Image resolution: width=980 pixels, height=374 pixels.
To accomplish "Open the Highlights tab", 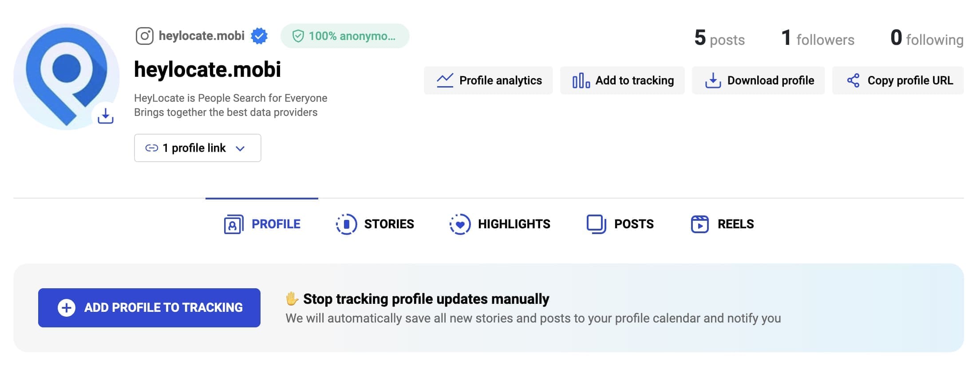I will 500,224.
